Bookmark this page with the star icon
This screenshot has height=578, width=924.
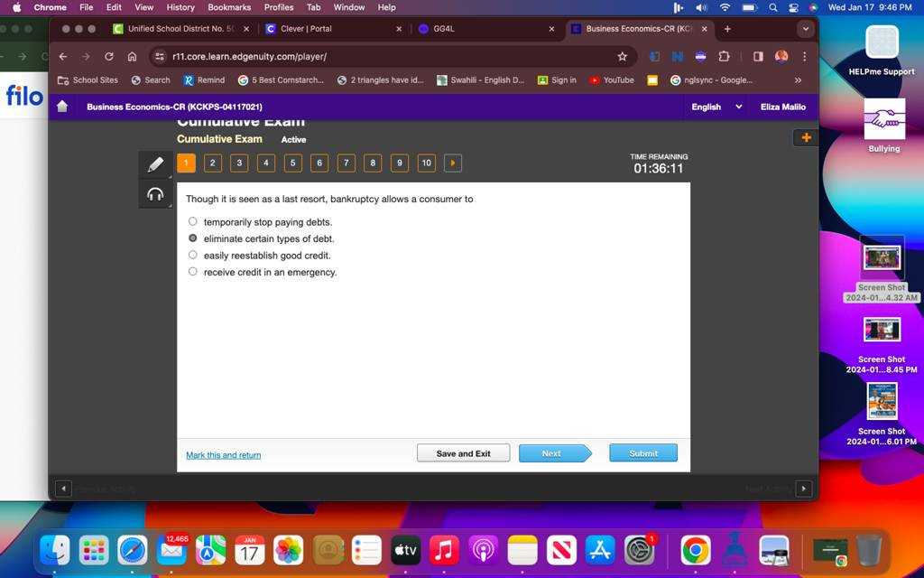(x=623, y=57)
